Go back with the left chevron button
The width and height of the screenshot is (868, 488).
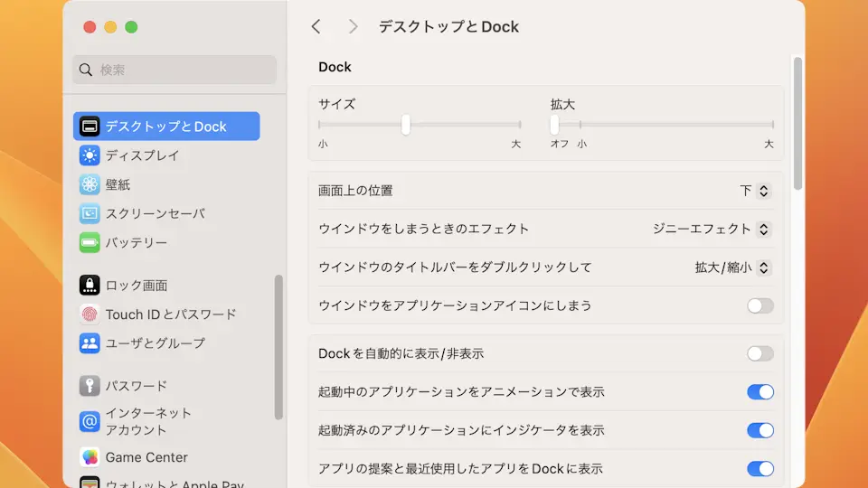coord(316,27)
